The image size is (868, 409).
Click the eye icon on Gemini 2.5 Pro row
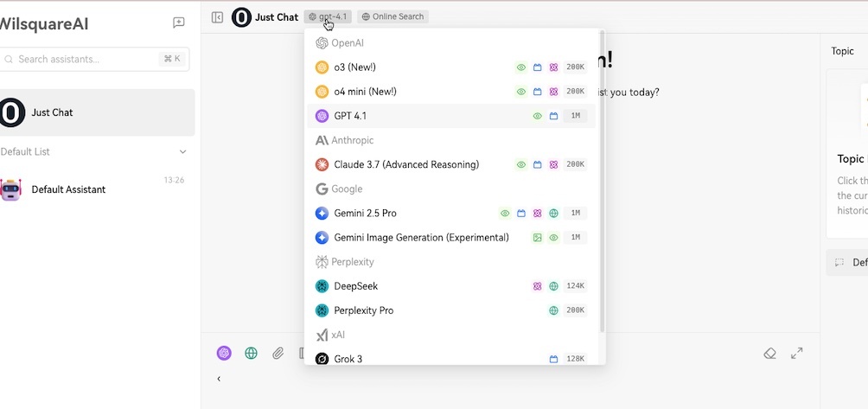[x=505, y=214]
